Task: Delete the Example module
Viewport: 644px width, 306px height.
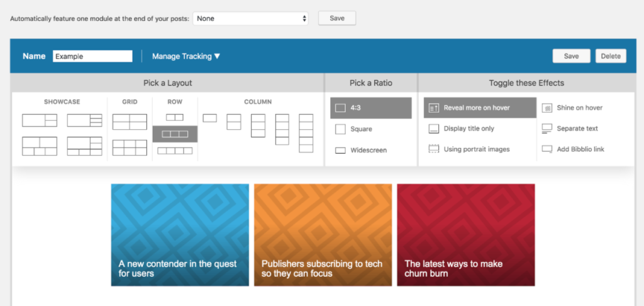Action: click(x=610, y=56)
